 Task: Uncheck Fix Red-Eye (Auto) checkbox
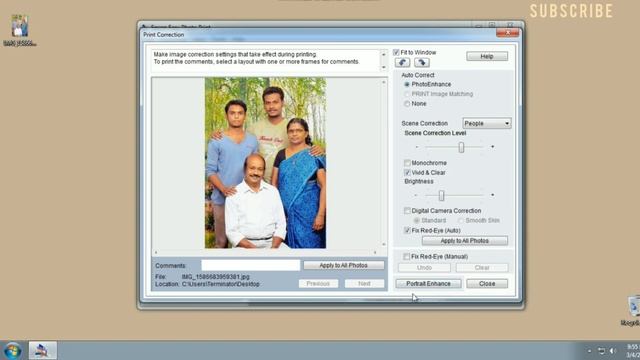[407, 231]
